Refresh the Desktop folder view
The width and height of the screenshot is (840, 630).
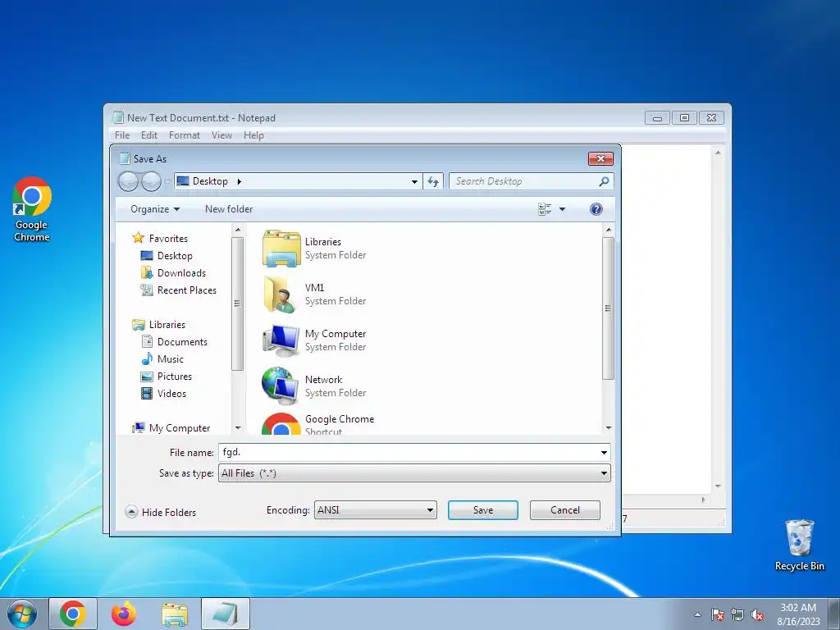(x=433, y=181)
